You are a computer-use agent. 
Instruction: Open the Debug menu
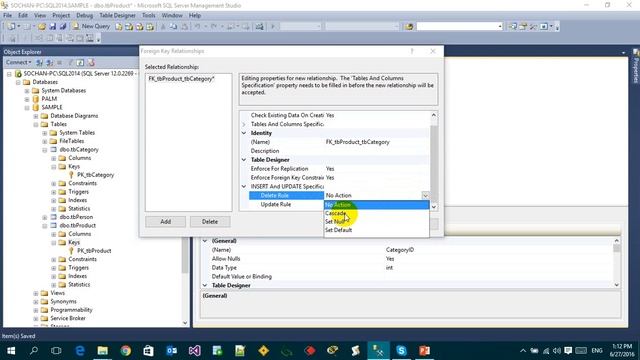click(x=84, y=15)
